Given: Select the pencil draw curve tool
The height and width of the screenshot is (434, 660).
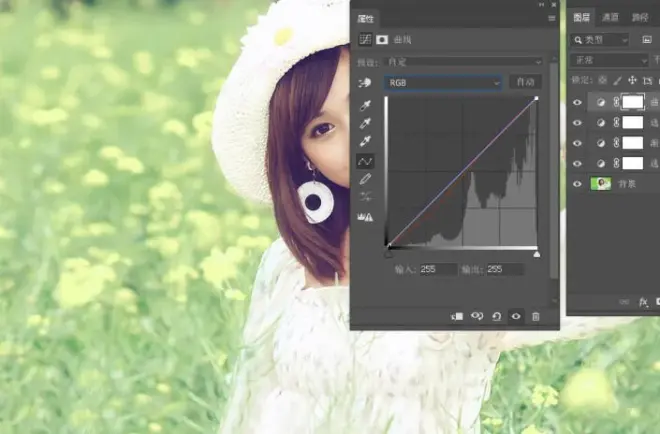Looking at the screenshot, I should pyautogui.click(x=365, y=179).
